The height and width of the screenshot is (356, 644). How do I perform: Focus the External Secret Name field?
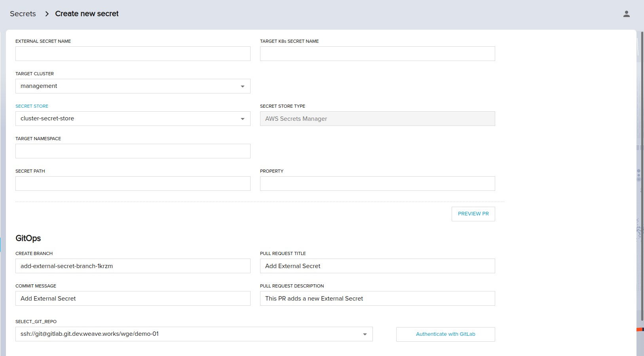(x=133, y=54)
